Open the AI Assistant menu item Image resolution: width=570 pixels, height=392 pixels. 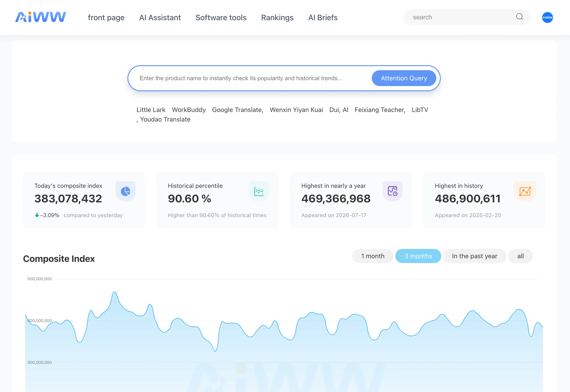[160, 17]
